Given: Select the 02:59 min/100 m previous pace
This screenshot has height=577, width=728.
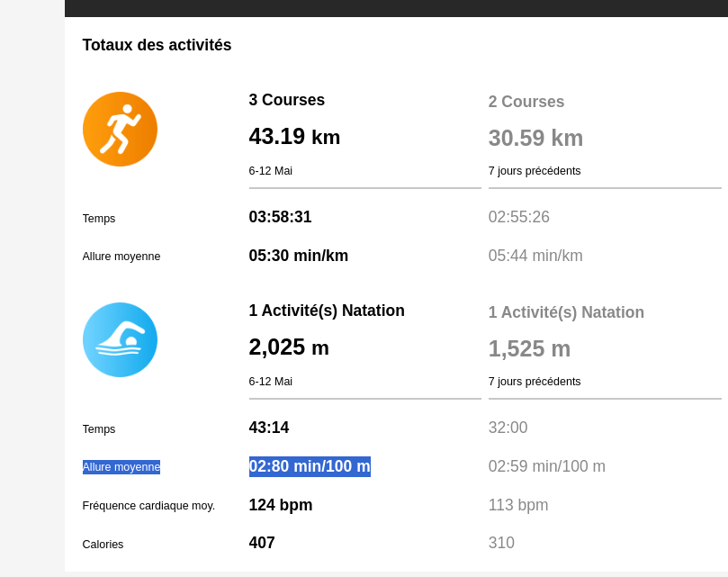Looking at the screenshot, I should 547,466.
